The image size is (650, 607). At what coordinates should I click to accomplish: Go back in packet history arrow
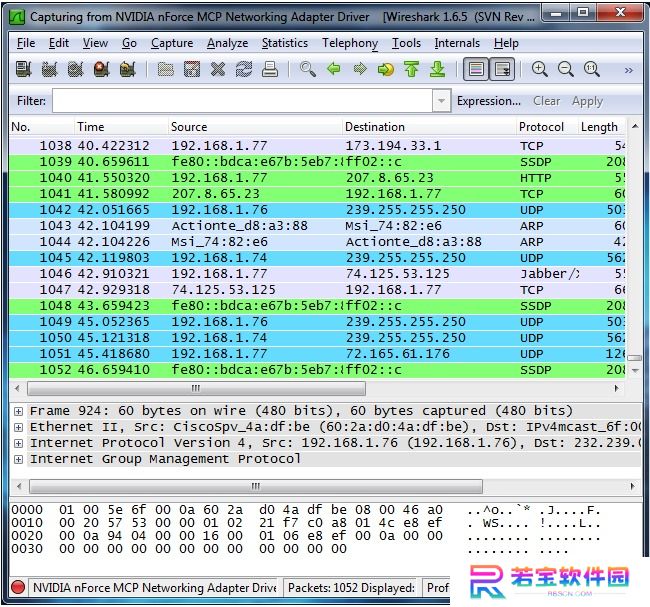pyautogui.click(x=334, y=69)
